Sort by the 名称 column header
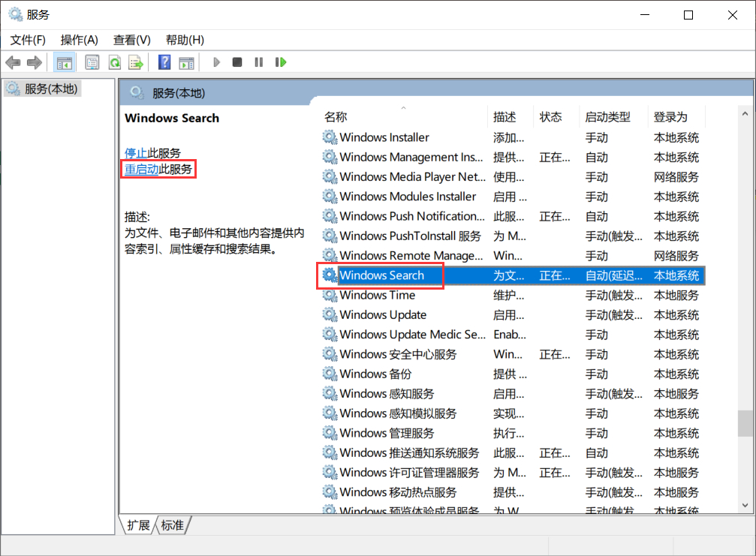756x556 pixels. point(336,117)
